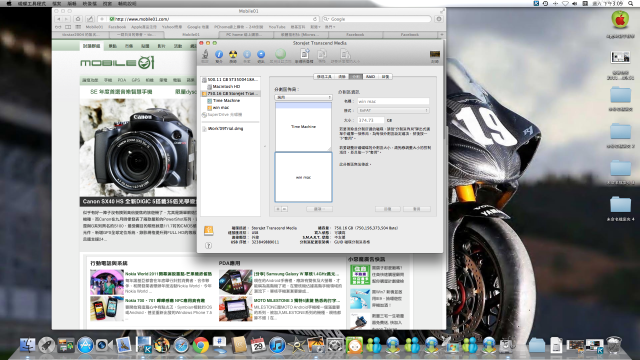
Task: Select the win mac volume in sidebar
Action: click(x=231, y=108)
